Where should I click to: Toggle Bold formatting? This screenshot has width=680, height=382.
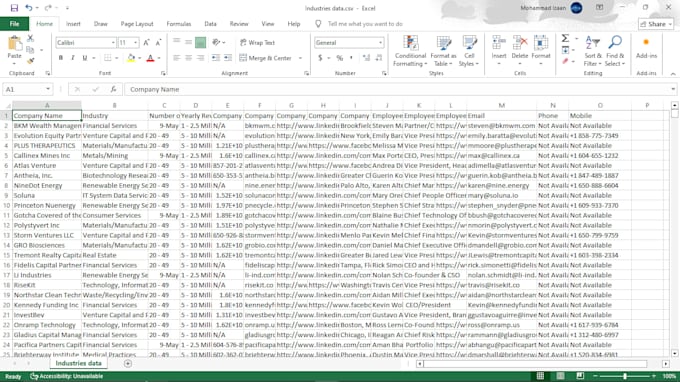[61, 58]
